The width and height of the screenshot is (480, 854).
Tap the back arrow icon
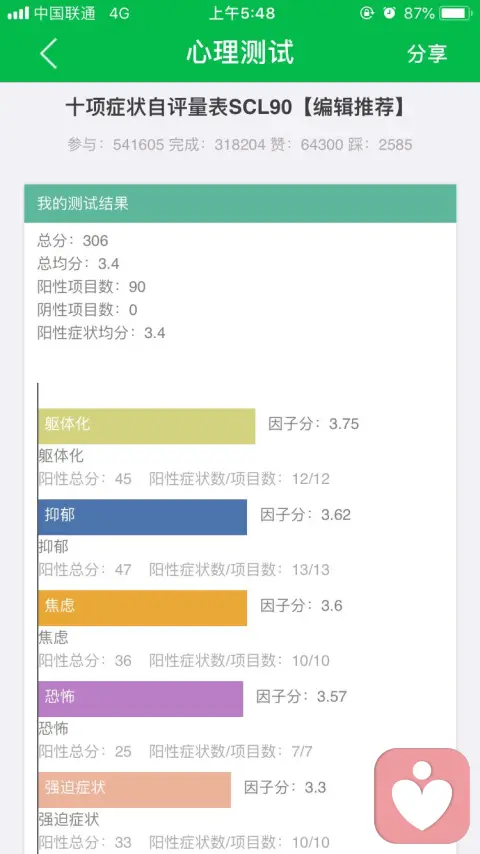(x=48, y=53)
